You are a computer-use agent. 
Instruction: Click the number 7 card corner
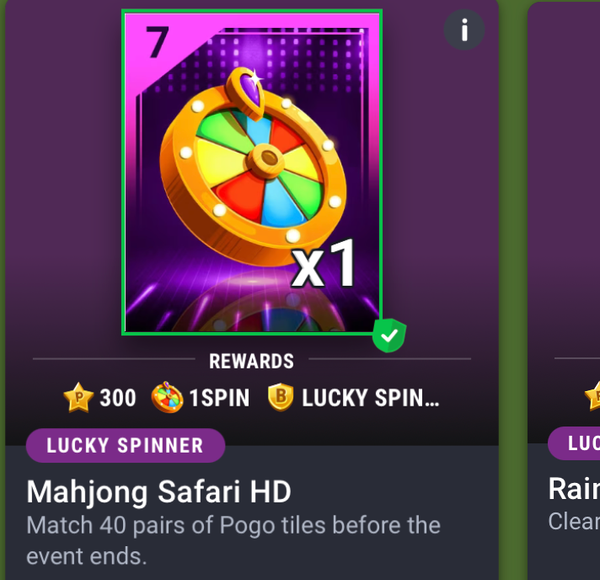coord(157,42)
